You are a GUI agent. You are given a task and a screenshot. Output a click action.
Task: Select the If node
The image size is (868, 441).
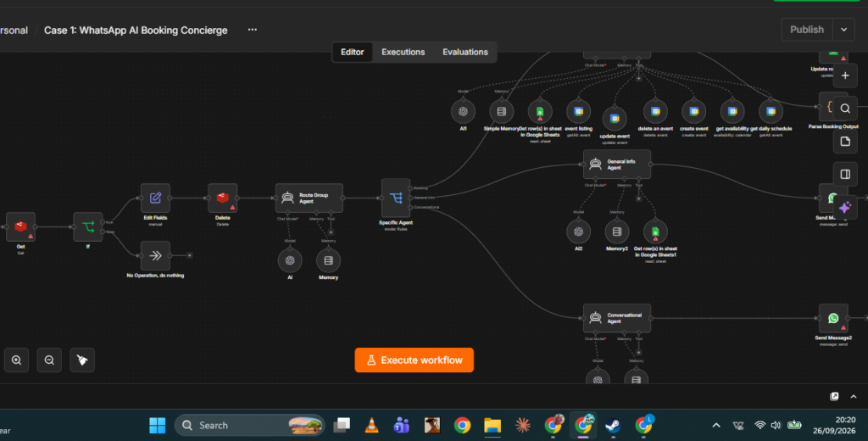coord(88,226)
